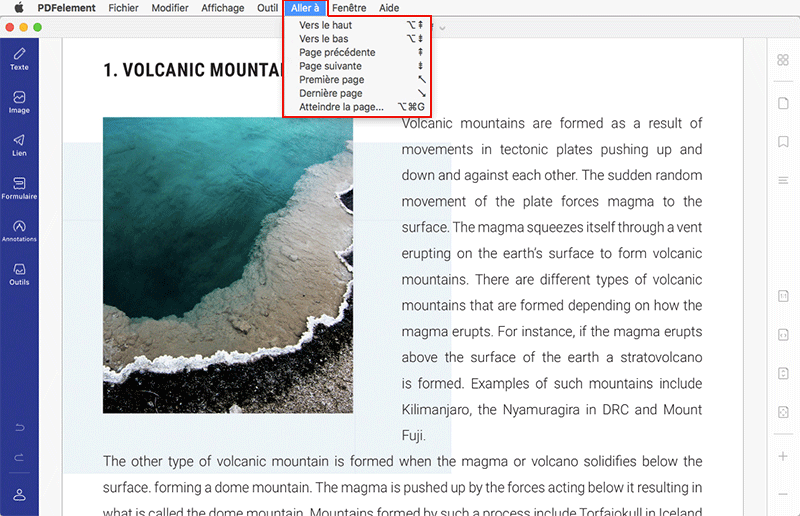
Task: Open the Affichage menu
Action: [x=222, y=8]
